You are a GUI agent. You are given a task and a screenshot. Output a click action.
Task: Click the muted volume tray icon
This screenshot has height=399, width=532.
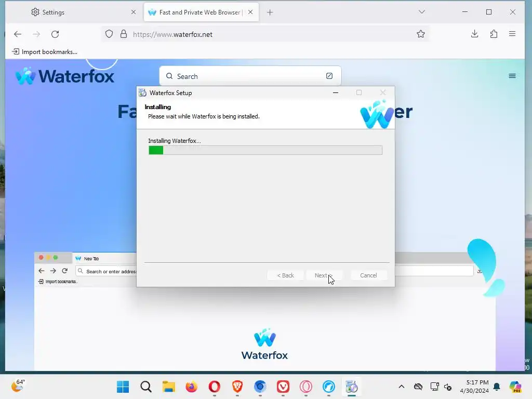coord(448,387)
